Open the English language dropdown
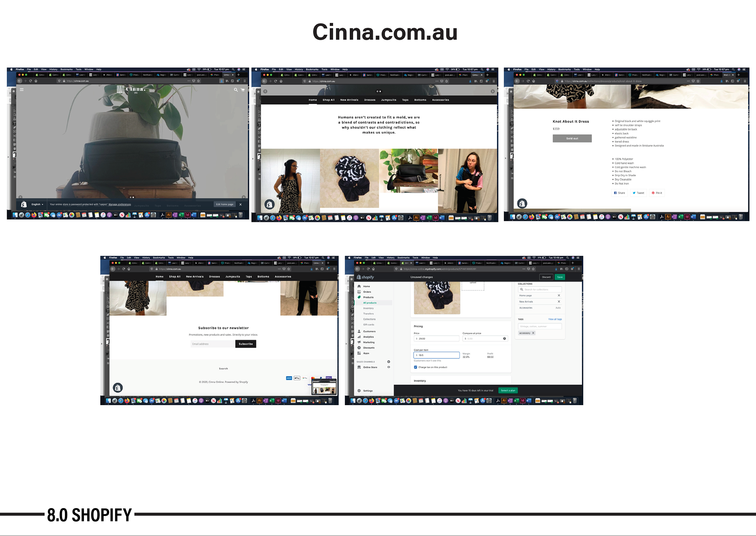The image size is (756, 536). tap(37, 204)
